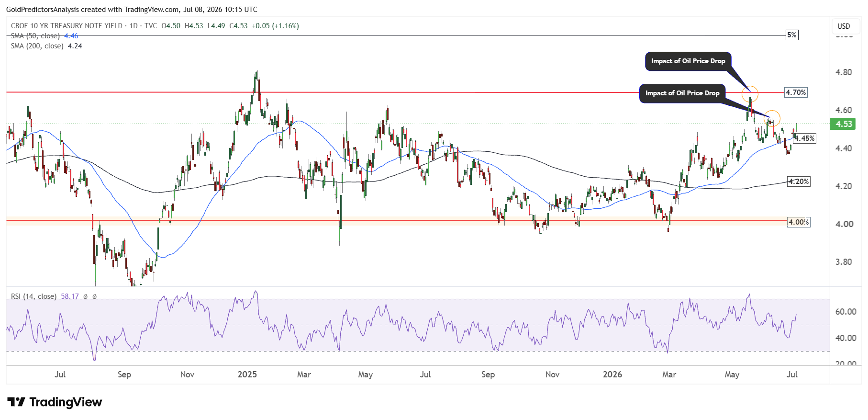Click the 4.80 price axis value

pos(844,72)
